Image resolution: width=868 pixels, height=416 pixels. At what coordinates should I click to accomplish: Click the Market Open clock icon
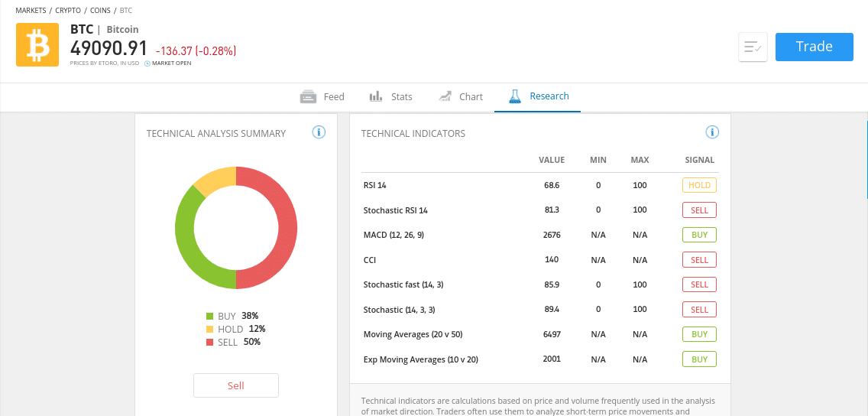(x=147, y=63)
